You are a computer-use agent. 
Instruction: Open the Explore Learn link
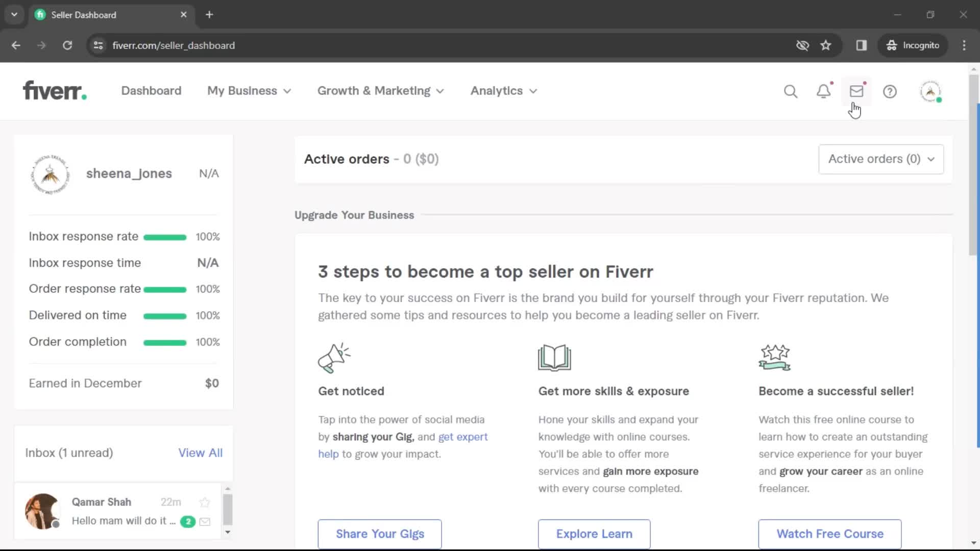point(594,534)
